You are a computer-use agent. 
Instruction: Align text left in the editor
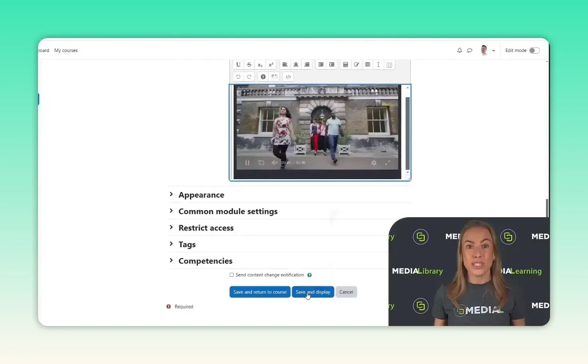pos(285,65)
